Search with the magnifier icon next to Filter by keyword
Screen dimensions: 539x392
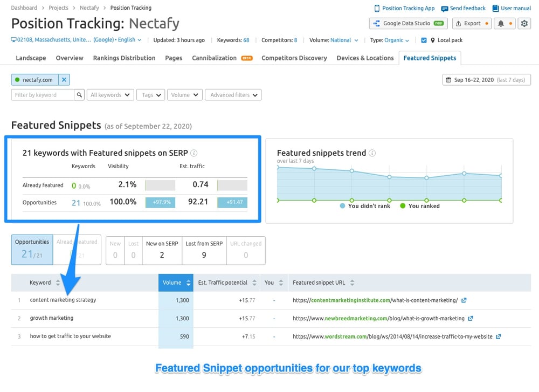point(79,95)
